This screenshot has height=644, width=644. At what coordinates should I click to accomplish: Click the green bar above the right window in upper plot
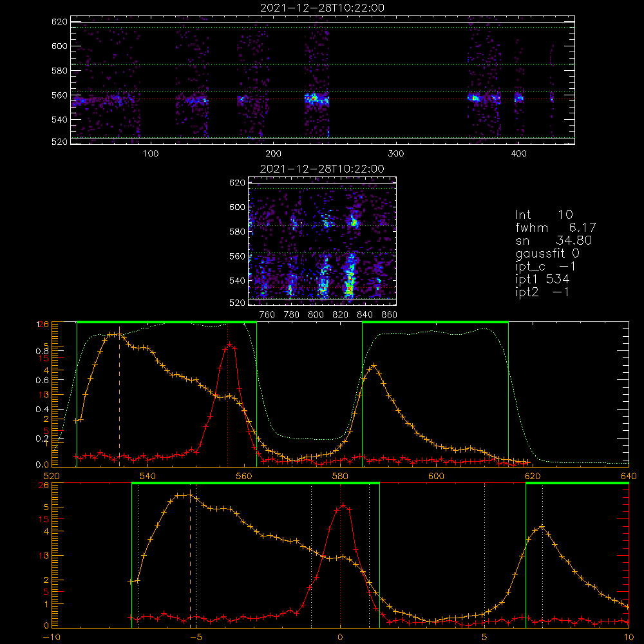pos(435,322)
